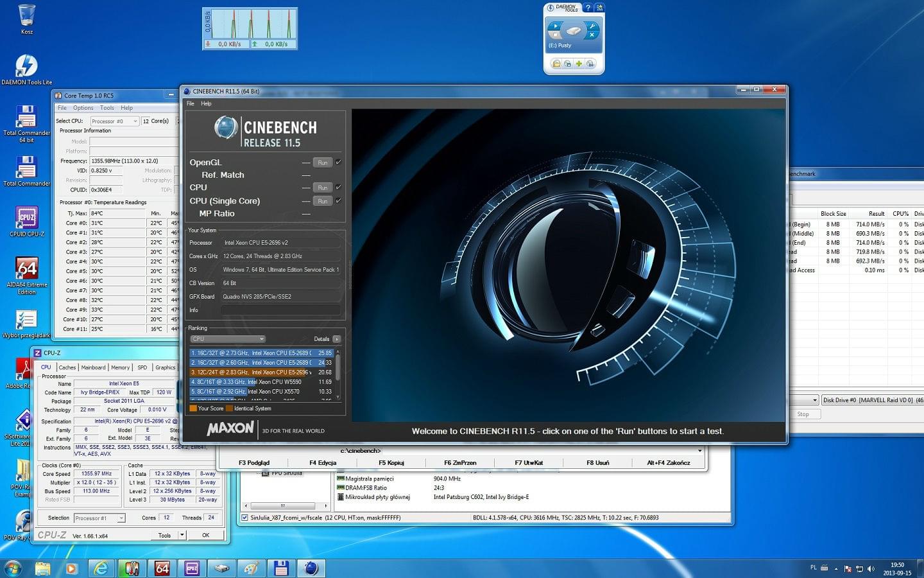Switch to disk benchmark drive taskbar icon
This screenshot has height=578, width=924.
[221, 568]
